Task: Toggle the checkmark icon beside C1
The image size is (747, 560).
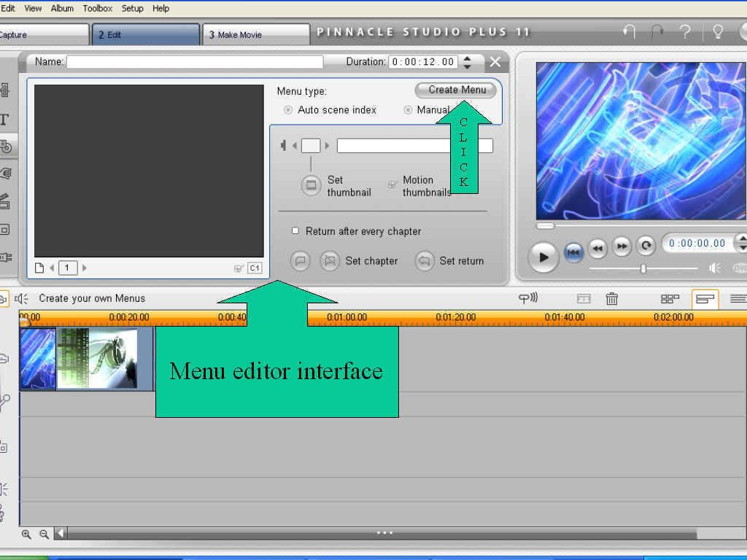Action: coord(239,268)
